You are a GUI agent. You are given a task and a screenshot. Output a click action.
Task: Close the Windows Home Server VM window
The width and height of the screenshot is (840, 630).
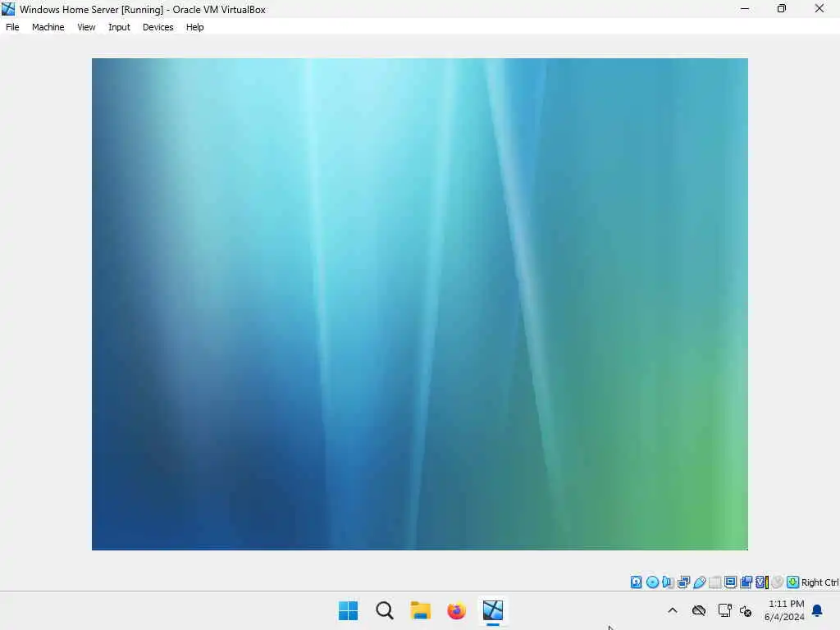pyautogui.click(x=819, y=8)
